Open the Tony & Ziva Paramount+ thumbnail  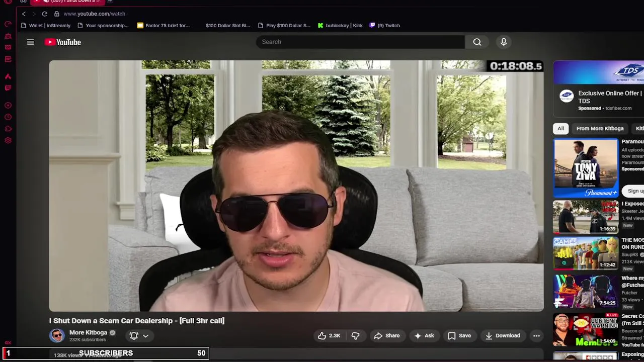(x=586, y=167)
